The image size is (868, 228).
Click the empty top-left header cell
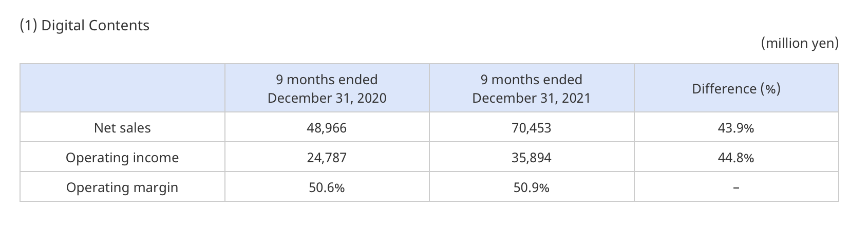[x=122, y=88]
